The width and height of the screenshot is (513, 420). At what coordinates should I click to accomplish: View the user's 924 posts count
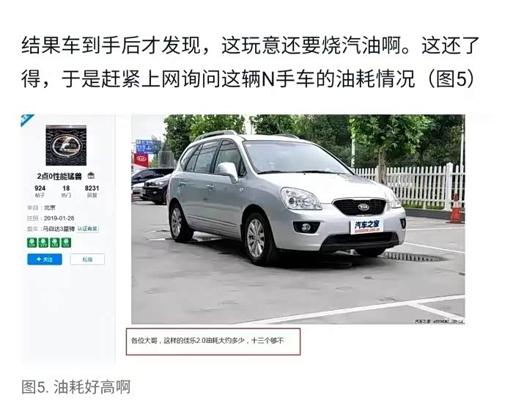(40, 191)
